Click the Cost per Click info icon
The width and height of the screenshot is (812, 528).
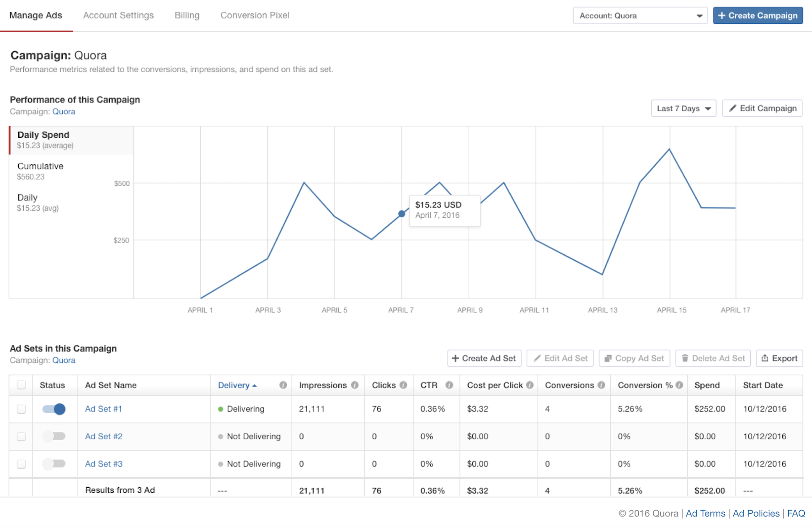click(x=530, y=385)
